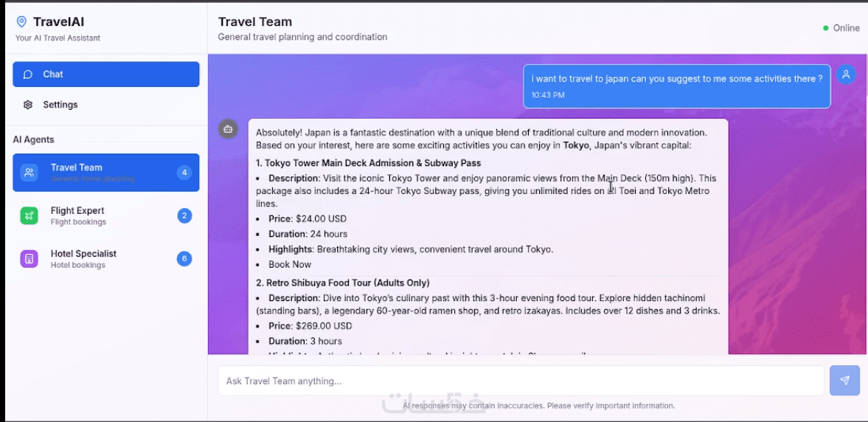Click the Travel Team unread badge 4
Viewport: 868px width, 422px height.
tap(184, 173)
